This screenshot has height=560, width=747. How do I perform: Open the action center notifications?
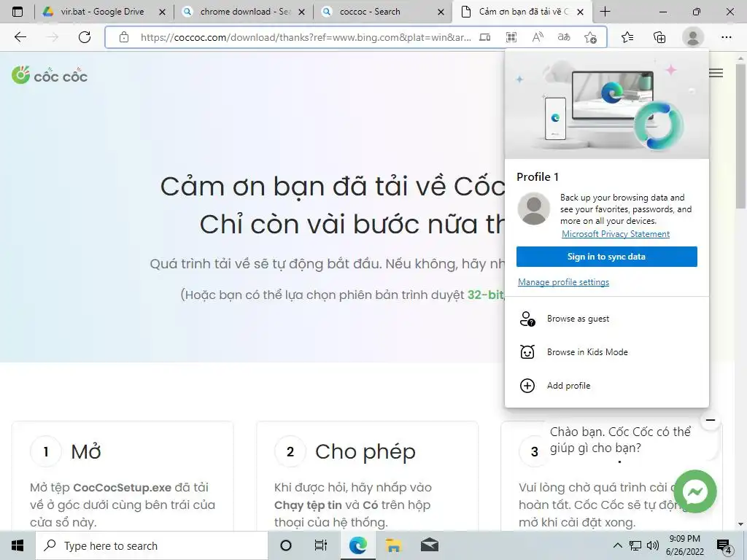pos(724,546)
